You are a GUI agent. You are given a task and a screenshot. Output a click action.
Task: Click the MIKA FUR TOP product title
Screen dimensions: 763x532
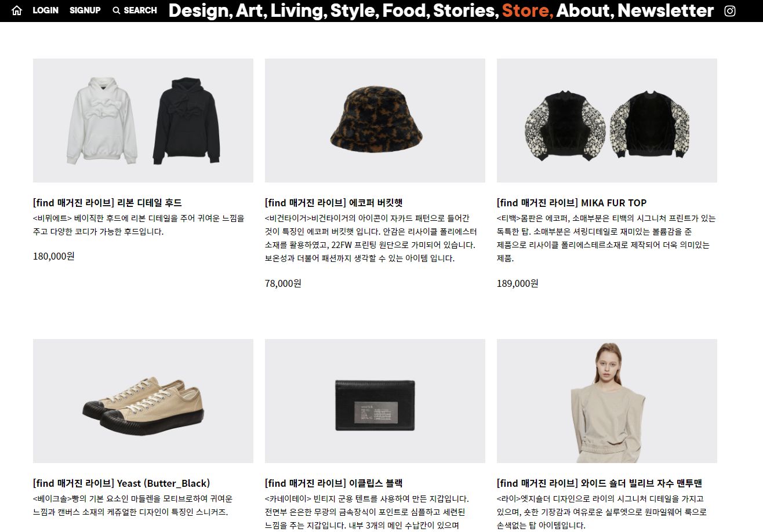[572, 203]
